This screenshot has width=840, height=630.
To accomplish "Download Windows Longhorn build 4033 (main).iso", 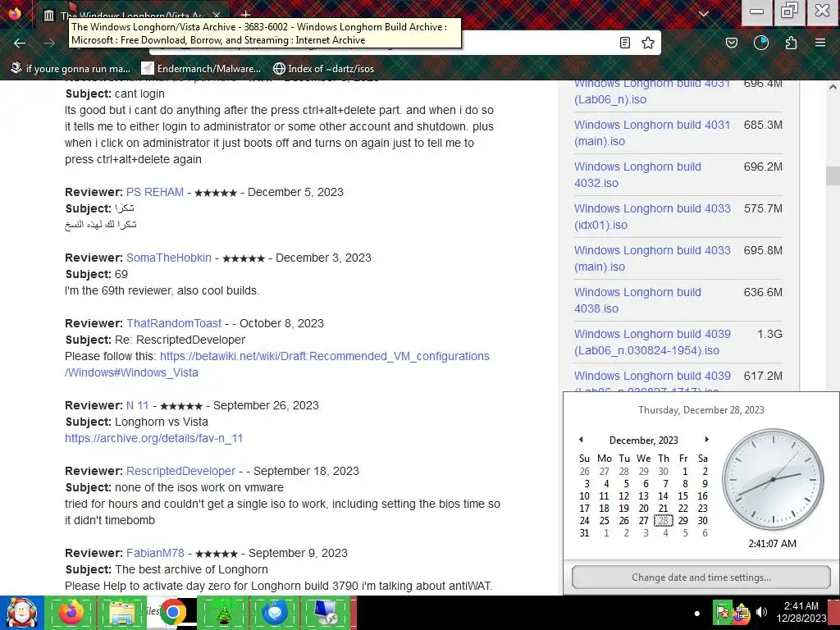I will pos(652,258).
